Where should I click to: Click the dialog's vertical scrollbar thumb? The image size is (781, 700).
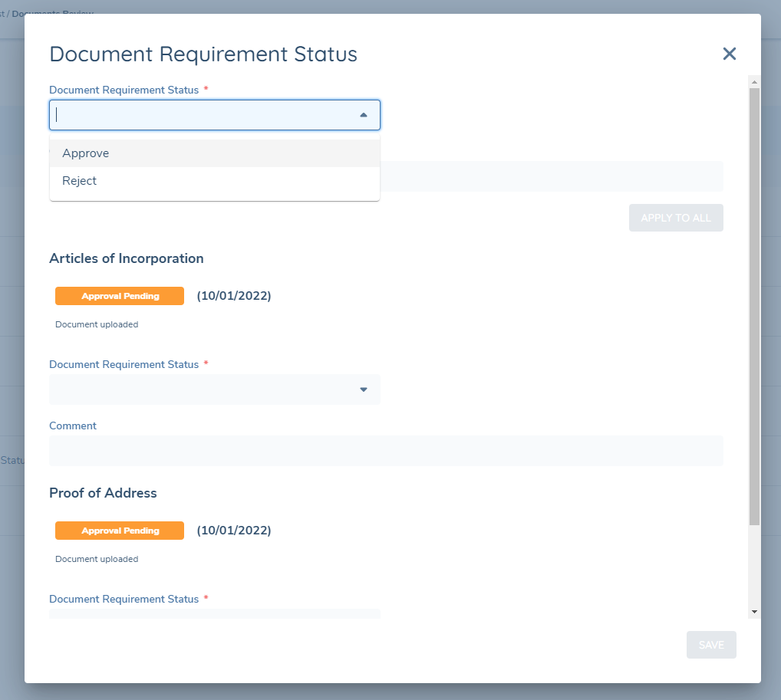click(x=754, y=307)
